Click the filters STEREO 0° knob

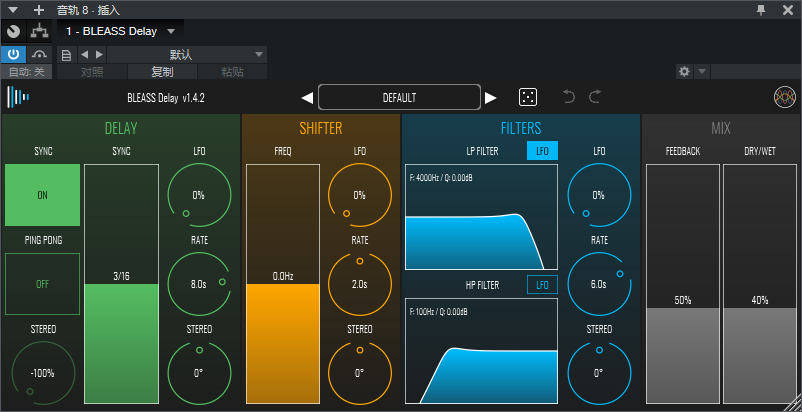[x=599, y=373]
